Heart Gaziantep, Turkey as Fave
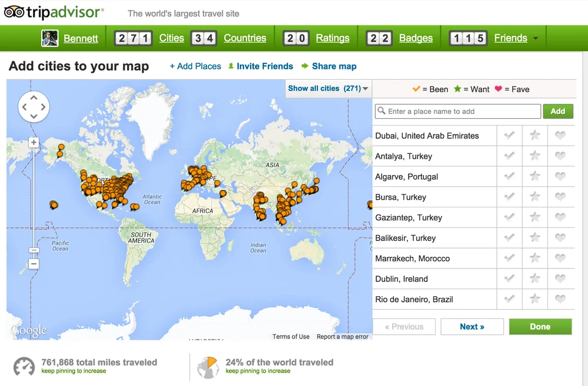The image size is (588, 386). tap(560, 217)
